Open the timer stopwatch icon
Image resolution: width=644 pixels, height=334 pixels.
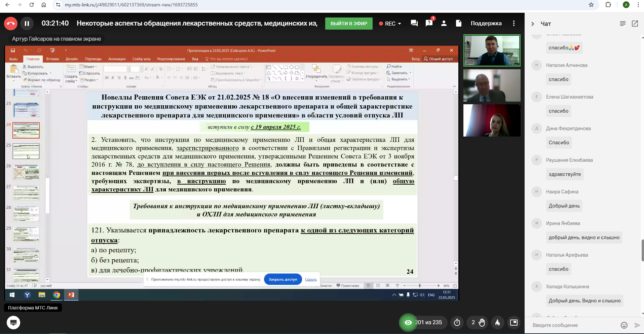[457, 323]
